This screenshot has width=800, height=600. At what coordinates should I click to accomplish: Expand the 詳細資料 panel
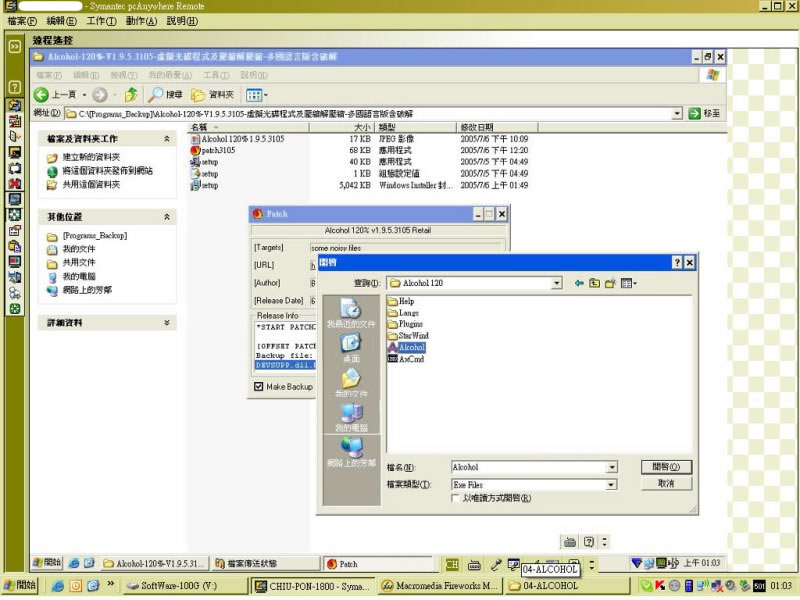click(x=166, y=322)
